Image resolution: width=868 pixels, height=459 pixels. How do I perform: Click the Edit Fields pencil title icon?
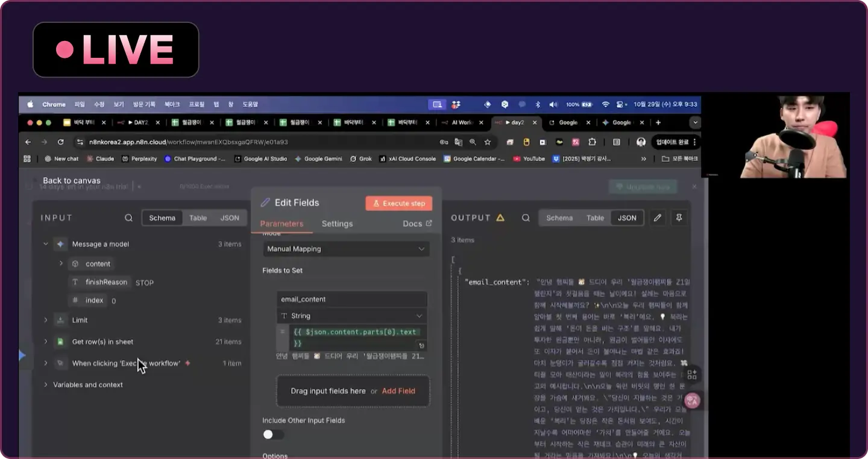pos(265,202)
